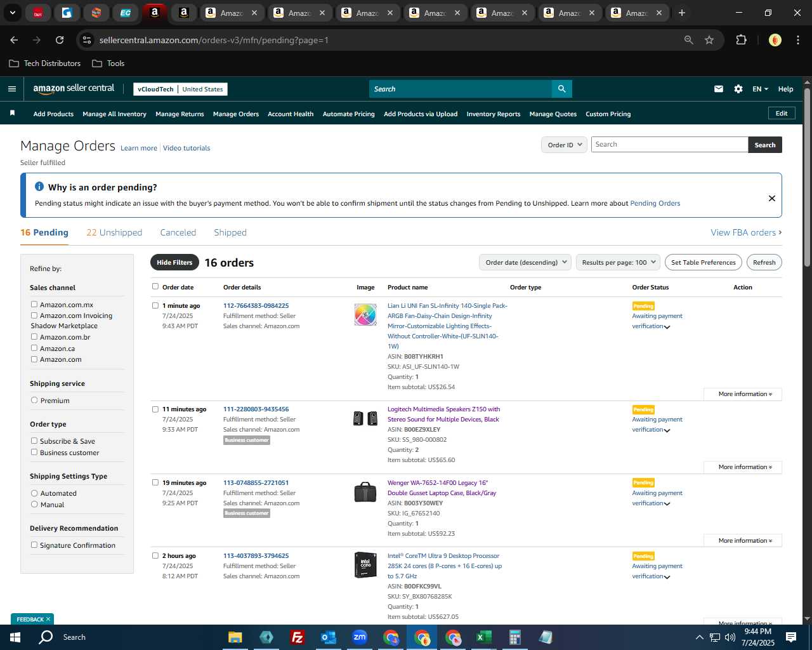812x650 pixels.
Task: Expand More information for the Wenger order
Action: (743, 541)
